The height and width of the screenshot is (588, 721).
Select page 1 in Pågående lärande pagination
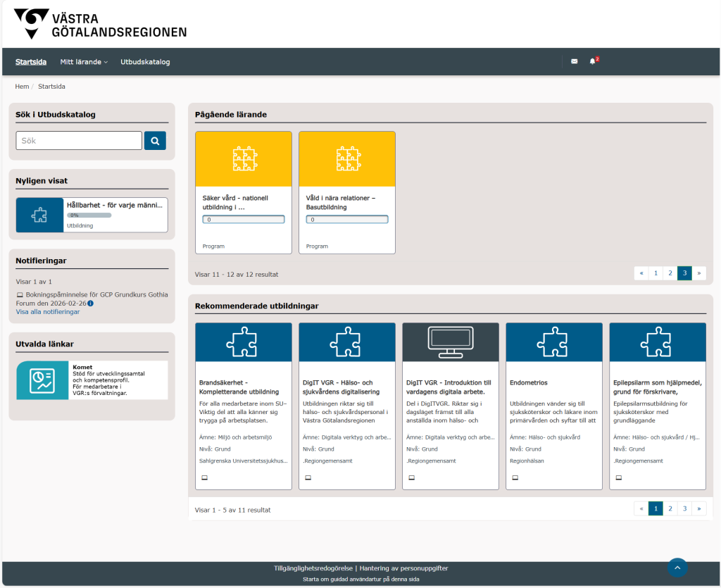click(x=656, y=273)
